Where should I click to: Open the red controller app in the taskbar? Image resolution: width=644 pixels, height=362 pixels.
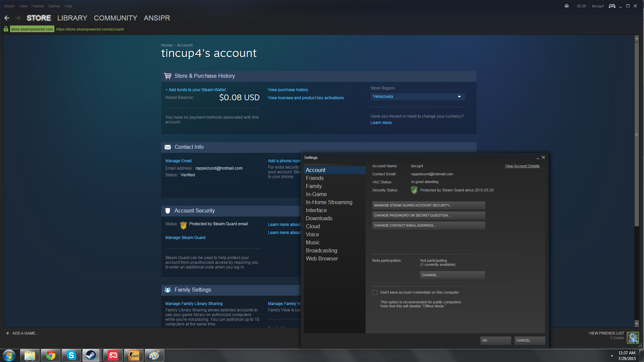pos(113,355)
